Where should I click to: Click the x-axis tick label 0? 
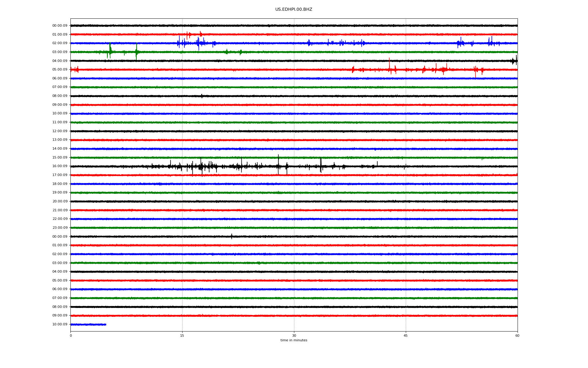71,335
